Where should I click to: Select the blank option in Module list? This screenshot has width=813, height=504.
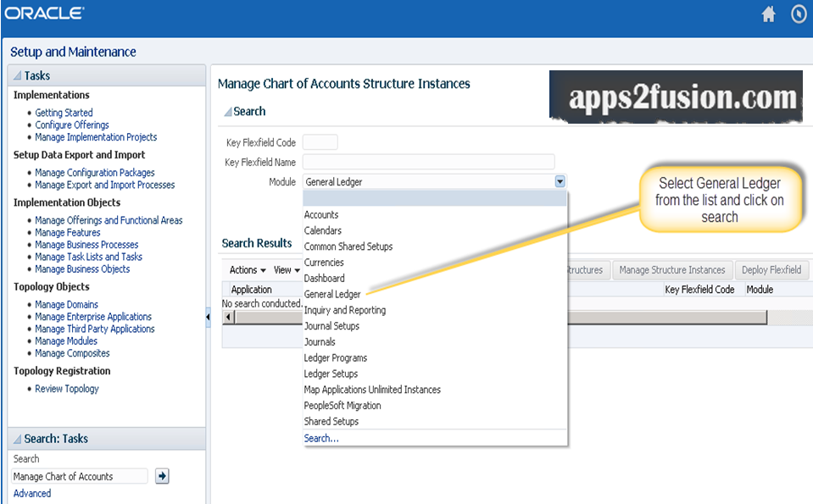pos(435,198)
